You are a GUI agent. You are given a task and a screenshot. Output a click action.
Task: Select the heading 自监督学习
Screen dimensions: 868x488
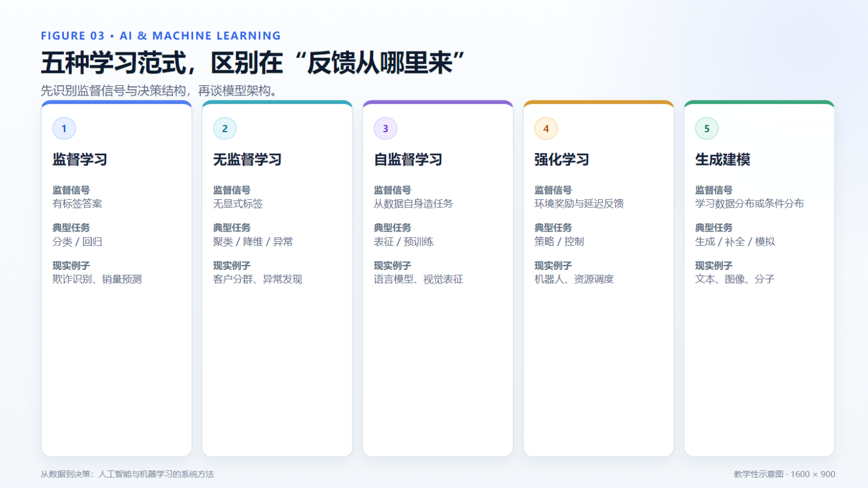pyautogui.click(x=408, y=160)
